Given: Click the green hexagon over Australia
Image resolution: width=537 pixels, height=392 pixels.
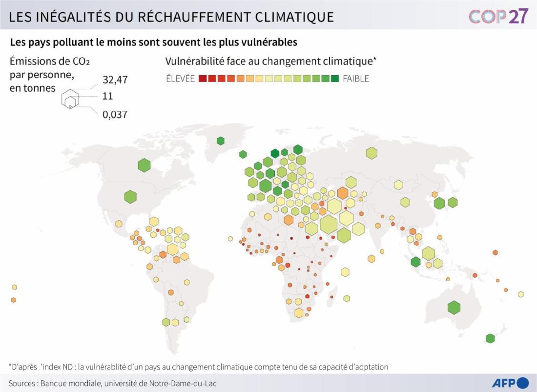Looking at the screenshot, I should pyautogui.click(x=454, y=308).
